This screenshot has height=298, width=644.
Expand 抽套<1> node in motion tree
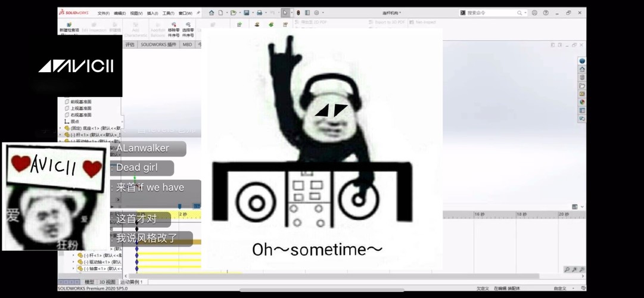pyautogui.click(x=74, y=268)
